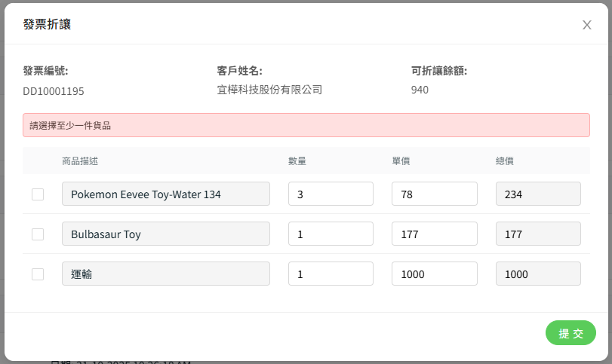Edit the 運輸 unit price of 1000
Image resolution: width=612 pixels, height=364 pixels.
click(434, 274)
